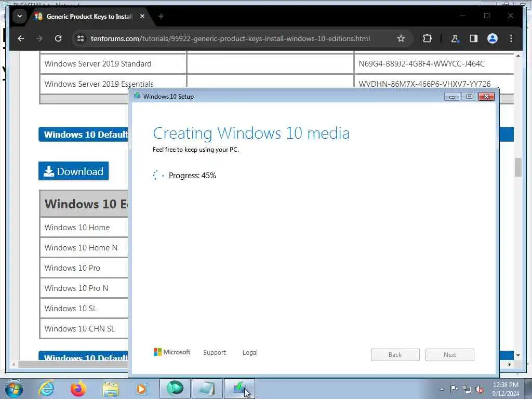Click the Legal link in Setup

[250, 353]
